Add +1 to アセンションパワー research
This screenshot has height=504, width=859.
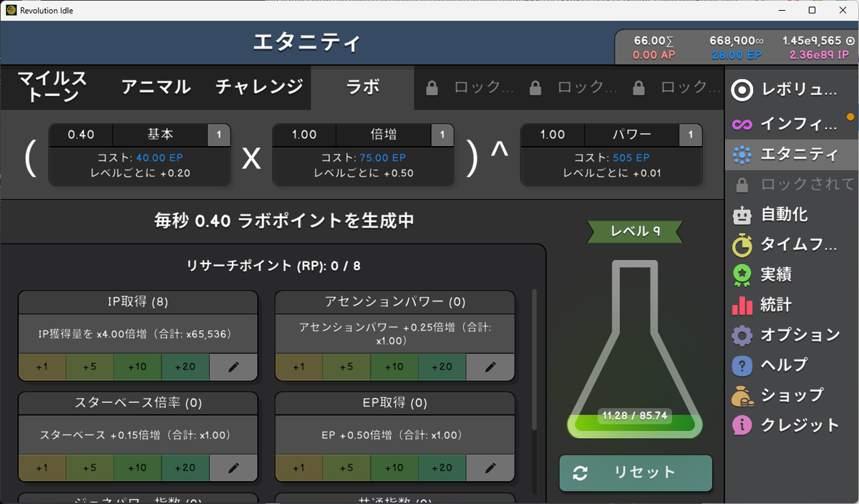pyautogui.click(x=299, y=367)
